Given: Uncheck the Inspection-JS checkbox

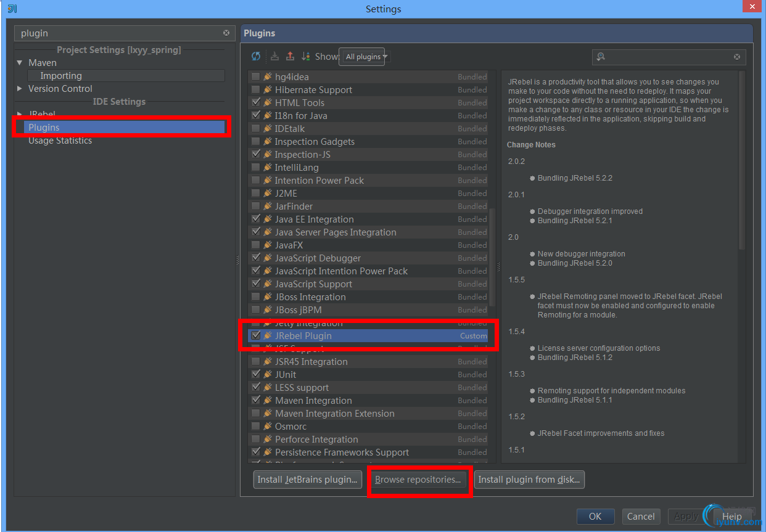Looking at the screenshot, I should tap(256, 154).
